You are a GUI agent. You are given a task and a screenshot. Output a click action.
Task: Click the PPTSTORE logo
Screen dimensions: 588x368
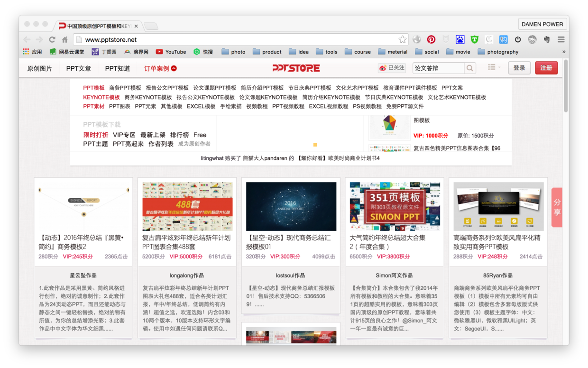pos(296,68)
